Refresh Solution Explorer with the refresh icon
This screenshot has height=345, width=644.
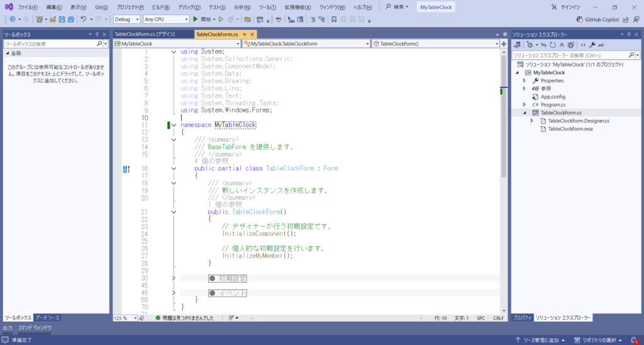[553, 45]
